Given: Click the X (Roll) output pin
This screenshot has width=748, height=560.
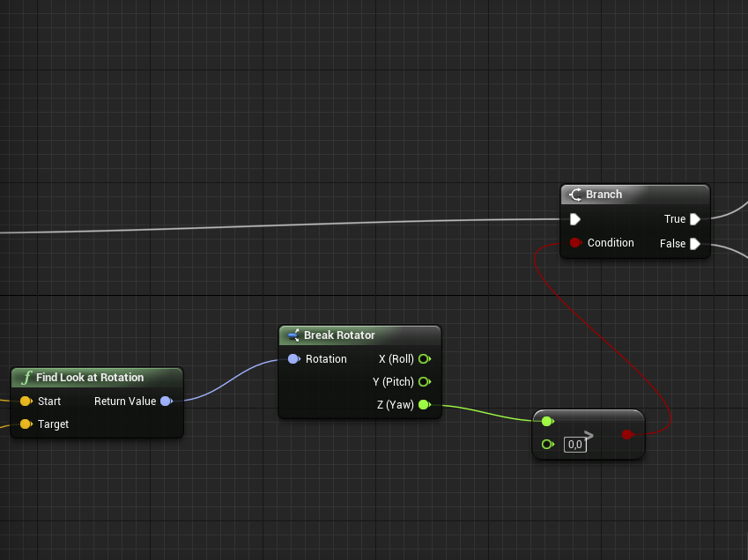Looking at the screenshot, I should click(x=425, y=359).
